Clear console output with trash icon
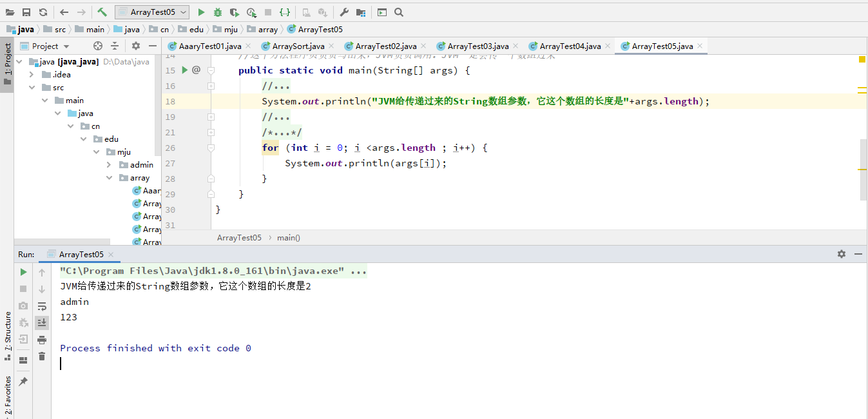Screen dimensions: 868x419 pos(42,356)
